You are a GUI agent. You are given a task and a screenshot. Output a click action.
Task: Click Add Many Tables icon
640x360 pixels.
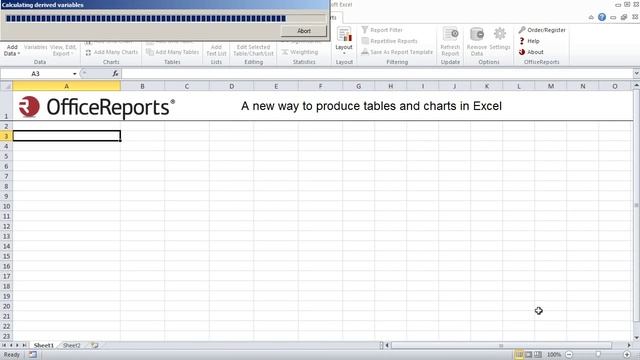150,52
